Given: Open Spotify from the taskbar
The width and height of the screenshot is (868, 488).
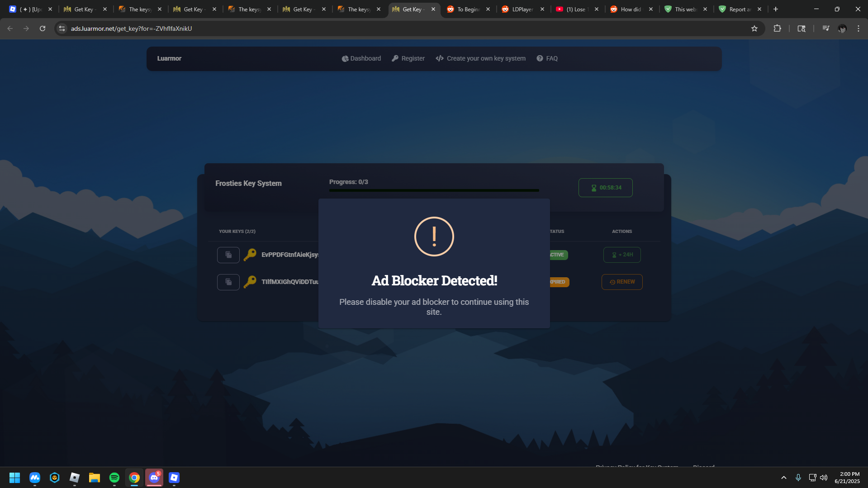Looking at the screenshot, I should point(114,478).
